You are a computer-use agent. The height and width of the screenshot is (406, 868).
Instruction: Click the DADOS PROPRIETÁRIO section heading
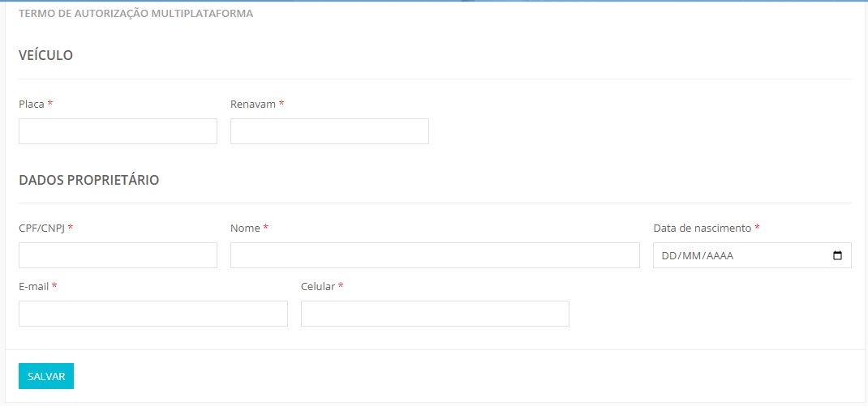tap(89, 180)
